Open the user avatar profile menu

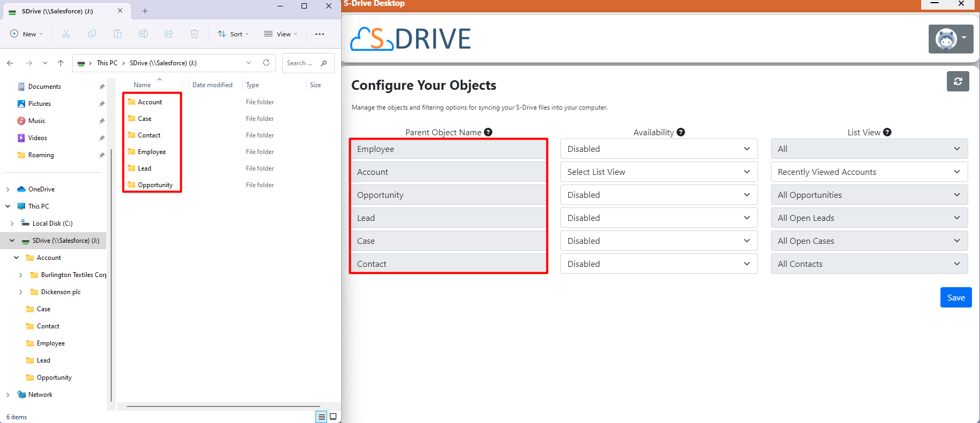[951, 39]
